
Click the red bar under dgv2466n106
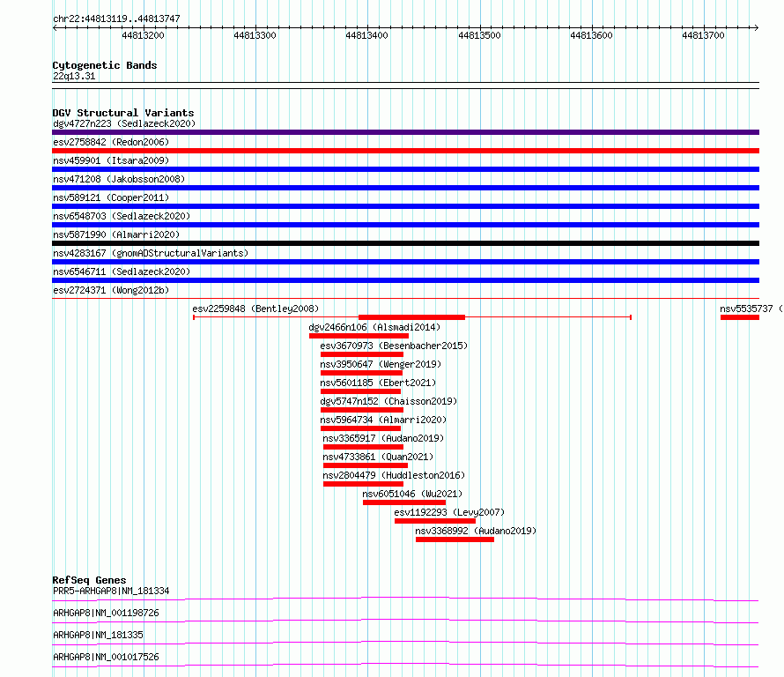[359, 336]
